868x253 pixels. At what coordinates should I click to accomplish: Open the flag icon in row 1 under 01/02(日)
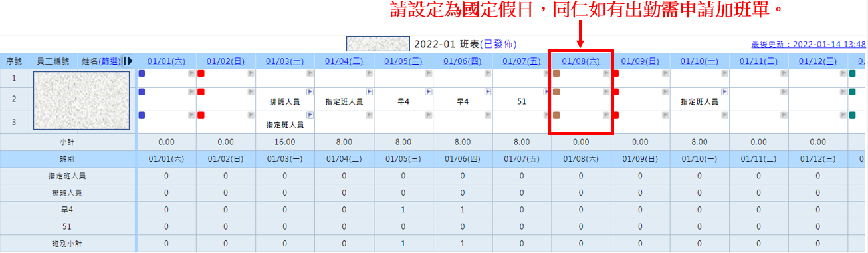[x=251, y=73]
